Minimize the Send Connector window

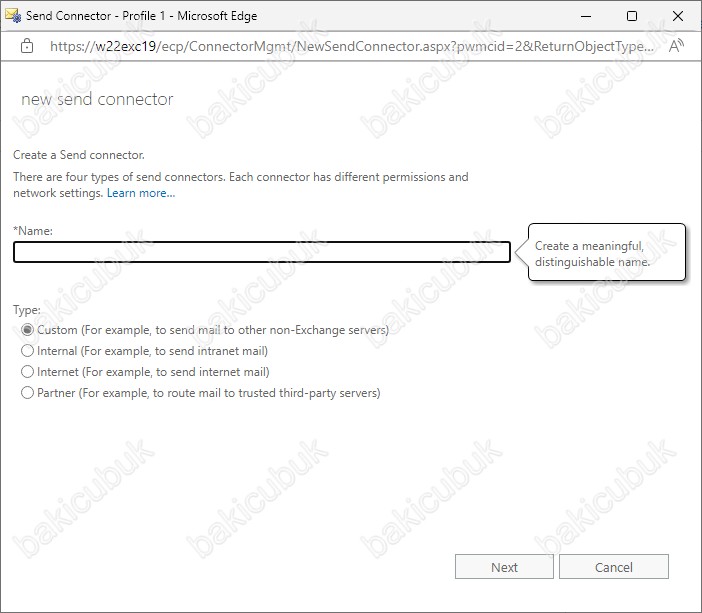click(586, 16)
